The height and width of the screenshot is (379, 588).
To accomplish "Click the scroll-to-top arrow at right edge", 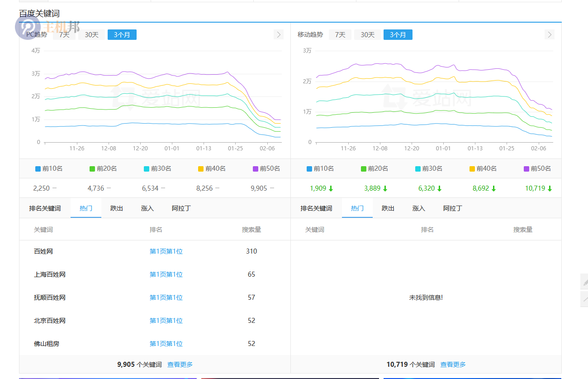I will pos(585,299).
